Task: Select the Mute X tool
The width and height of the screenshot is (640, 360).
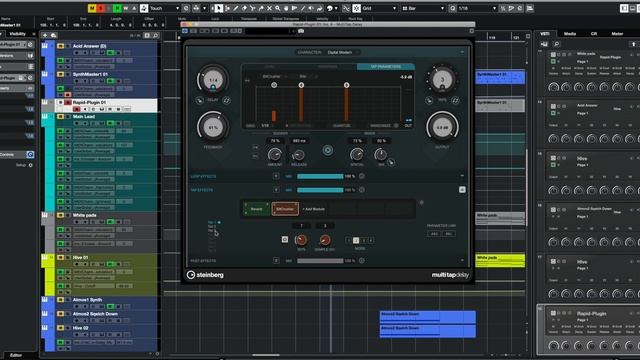Action: pos(269,8)
